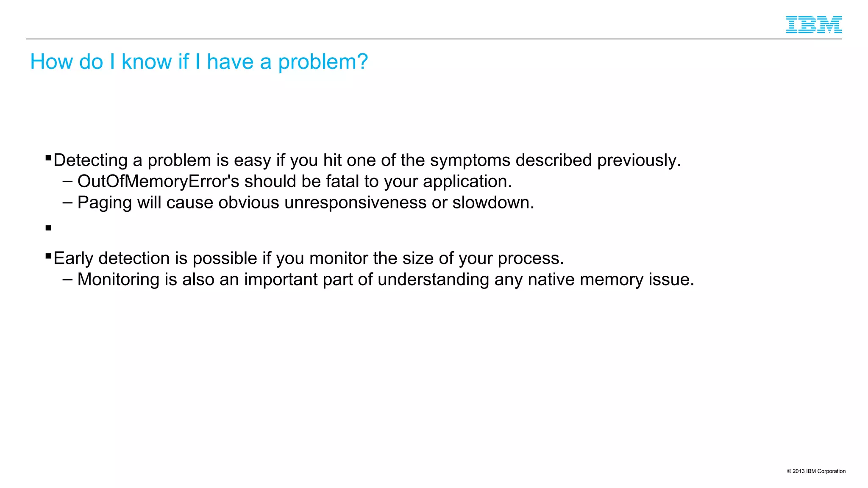This screenshot has height=488, width=868.
Task: Click the phrase 'native memory issue'
Action: [x=610, y=280]
